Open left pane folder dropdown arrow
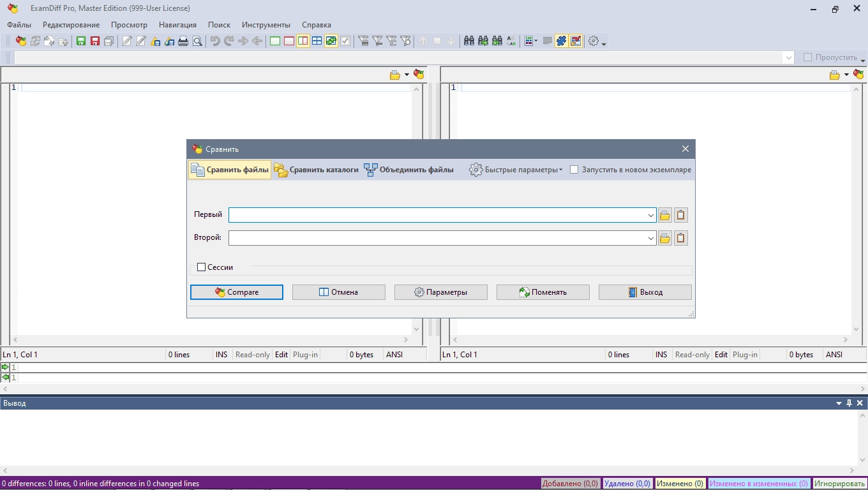The height and width of the screenshot is (490, 868). point(407,75)
